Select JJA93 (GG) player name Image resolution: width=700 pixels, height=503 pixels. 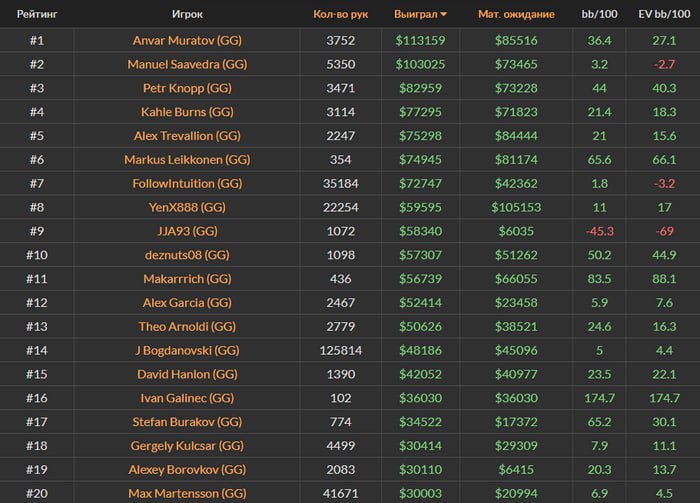coord(188,231)
